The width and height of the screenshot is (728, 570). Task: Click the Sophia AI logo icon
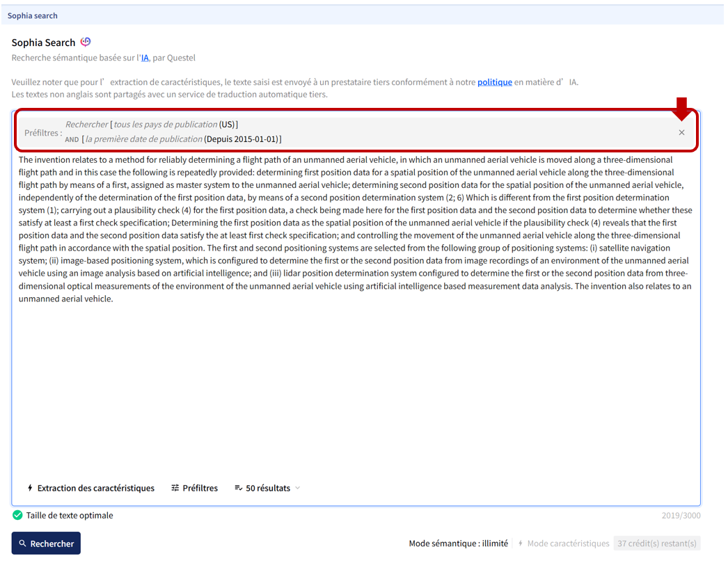pos(86,42)
